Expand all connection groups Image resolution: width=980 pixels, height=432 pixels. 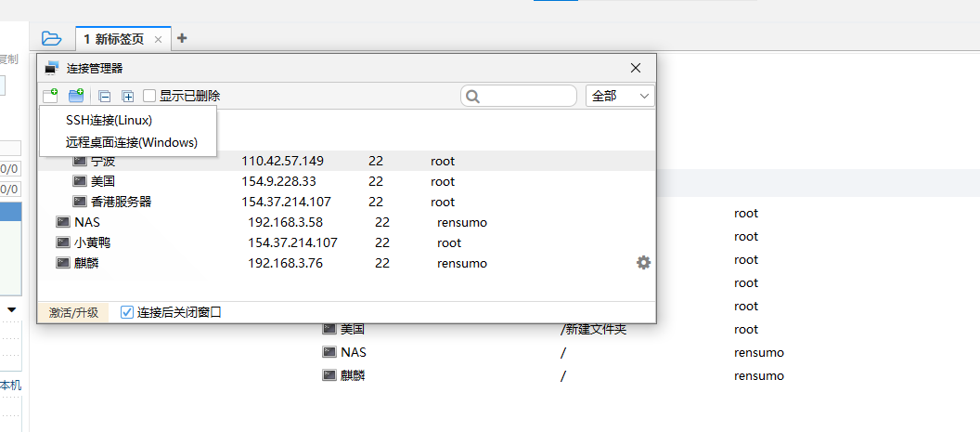coord(128,96)
